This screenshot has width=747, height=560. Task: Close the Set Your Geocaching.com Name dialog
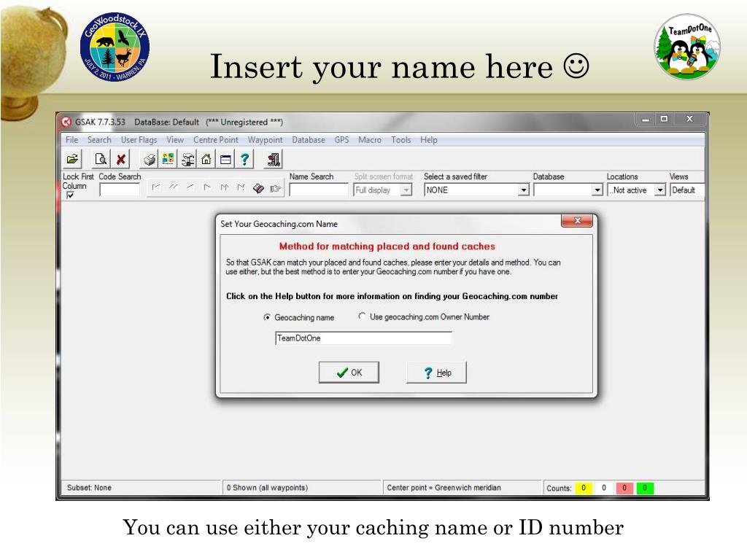[x=577, y=221]
